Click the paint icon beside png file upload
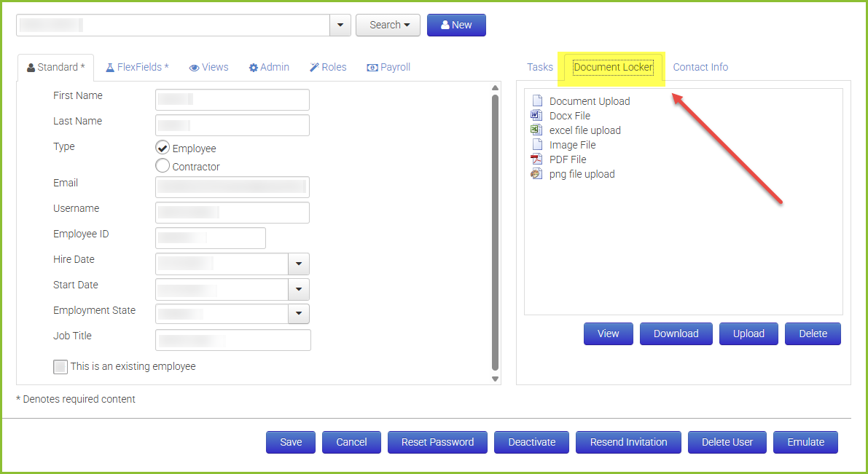 tap(536, 174)
